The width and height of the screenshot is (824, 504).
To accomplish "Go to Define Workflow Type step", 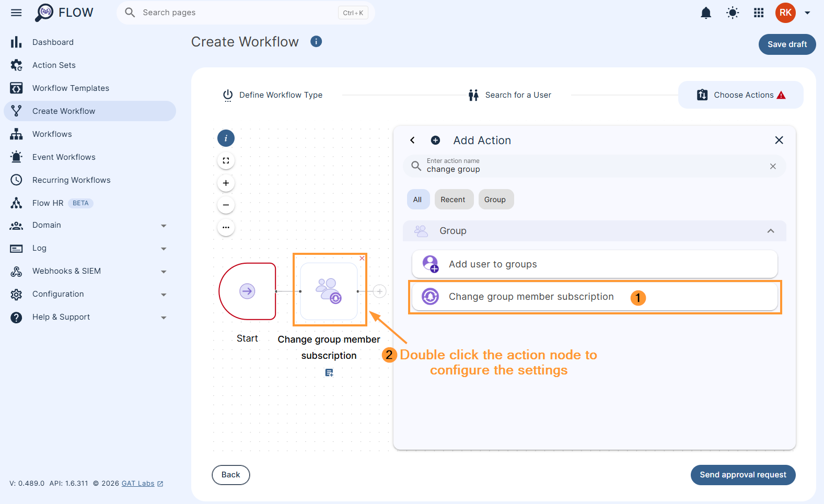I will point(273,95).
